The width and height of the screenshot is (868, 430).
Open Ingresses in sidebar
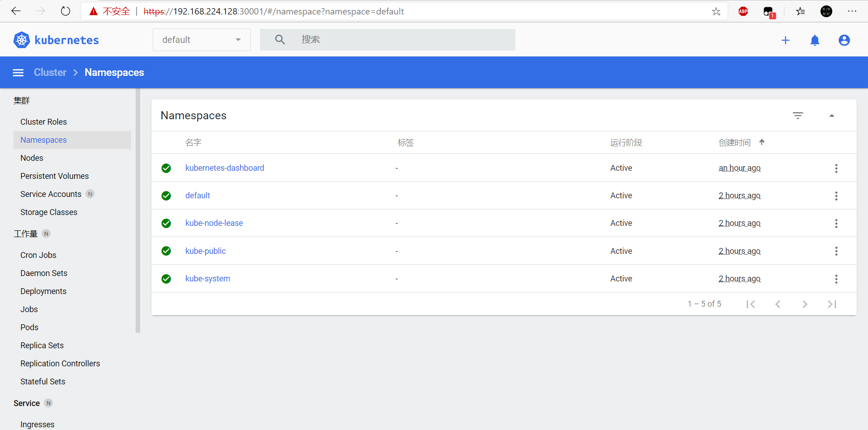(x=38, y=425)
